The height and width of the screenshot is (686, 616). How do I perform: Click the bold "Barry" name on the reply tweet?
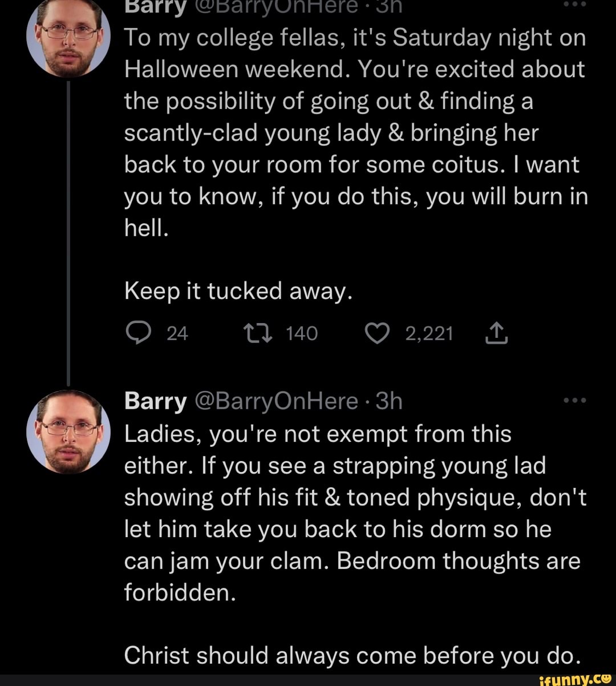[156, 402]
